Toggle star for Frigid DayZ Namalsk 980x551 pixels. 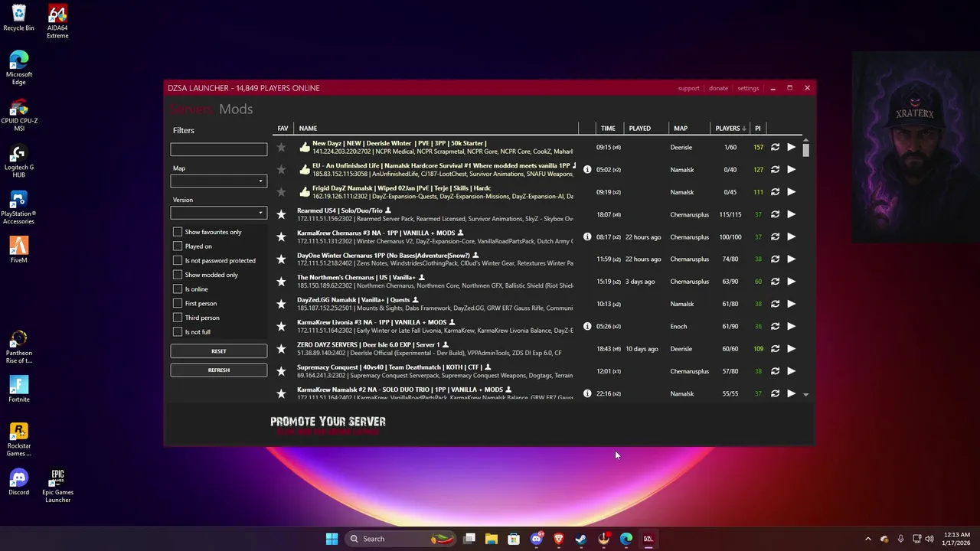[x=281, y=192]
